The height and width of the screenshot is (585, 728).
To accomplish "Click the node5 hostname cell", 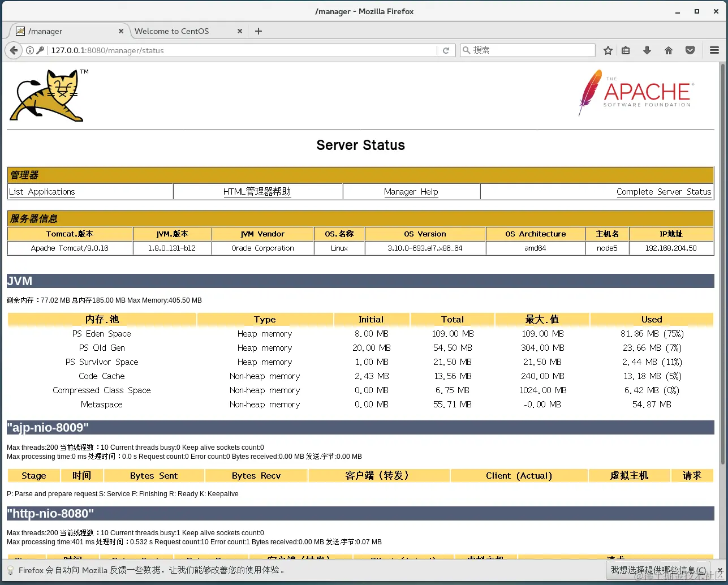I will [x=607, y=248].
